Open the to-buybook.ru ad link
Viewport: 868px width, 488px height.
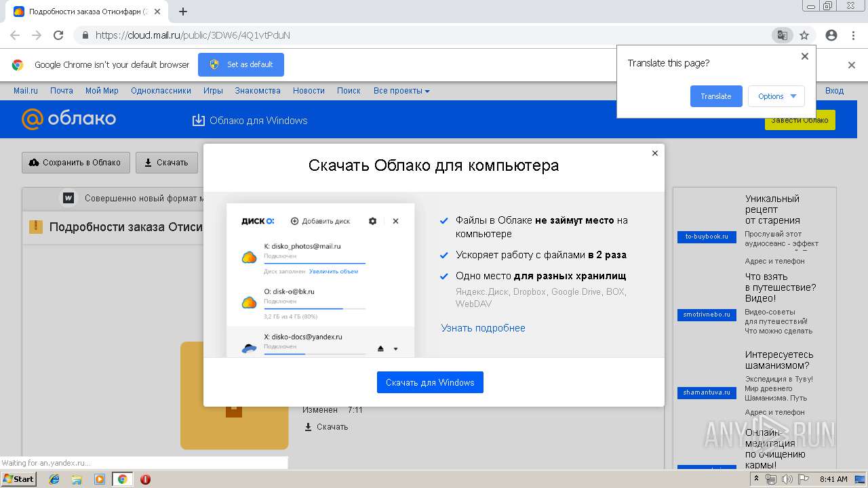click(707, 237)
